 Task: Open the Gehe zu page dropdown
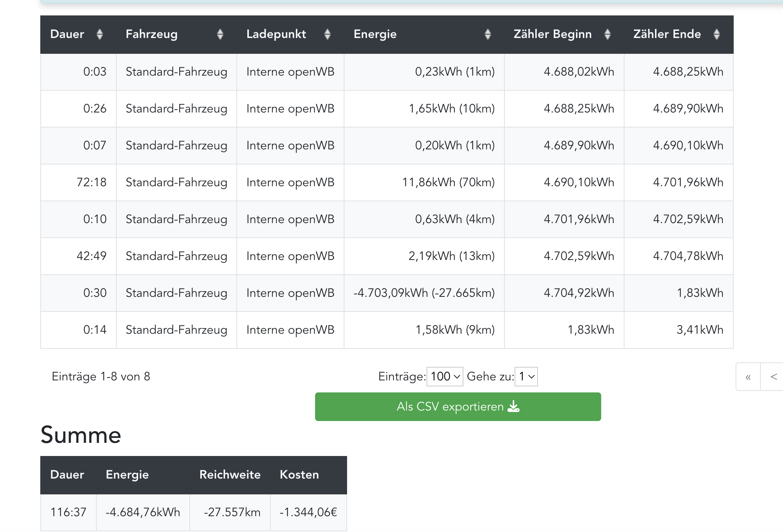point(526,377)
